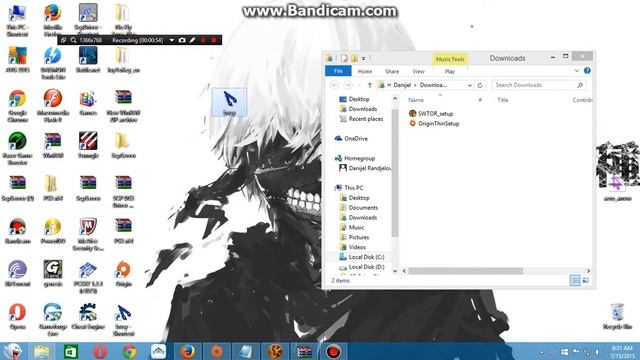The width and height of the screenshot is (640, 360).
Task: Open Explorer help question mark icon
Action: [587, 71]
